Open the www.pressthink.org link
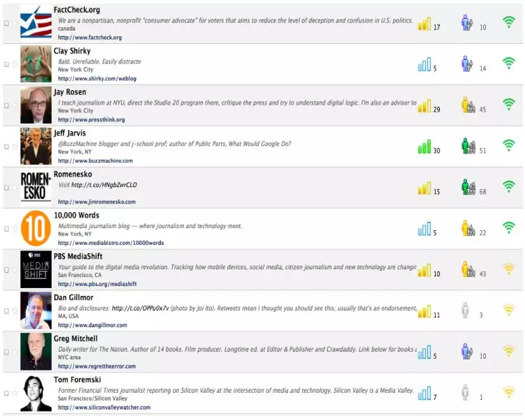This screenshot has height=420, width=525. (91, 120)
